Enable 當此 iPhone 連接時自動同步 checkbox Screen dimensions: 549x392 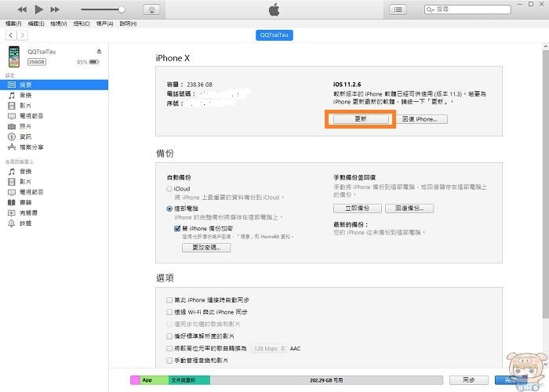[169, 300]
